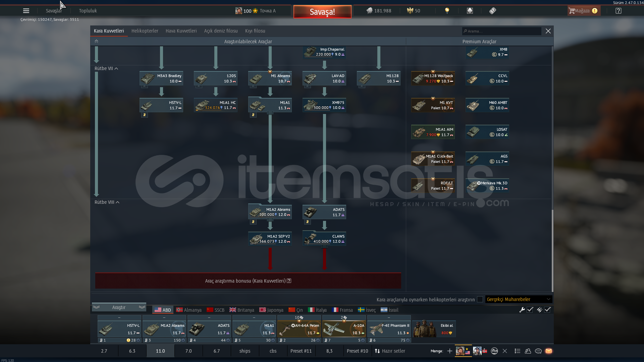The height and width of the screenshot is (362, 644).
Task: Toggle auto-ammo refill checkbox next to bullets
Action: pyautogui.click(x=547, y=310)
